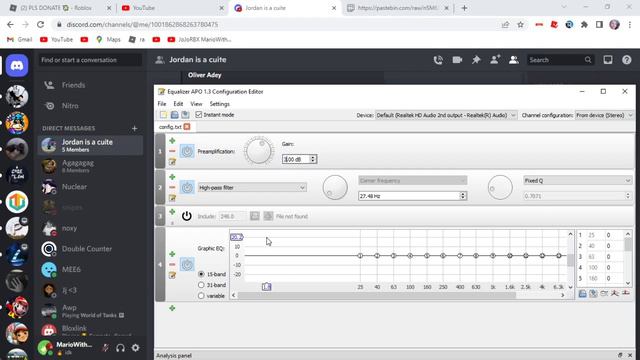Open the Nuclear direct message

(x=91, y=187)
